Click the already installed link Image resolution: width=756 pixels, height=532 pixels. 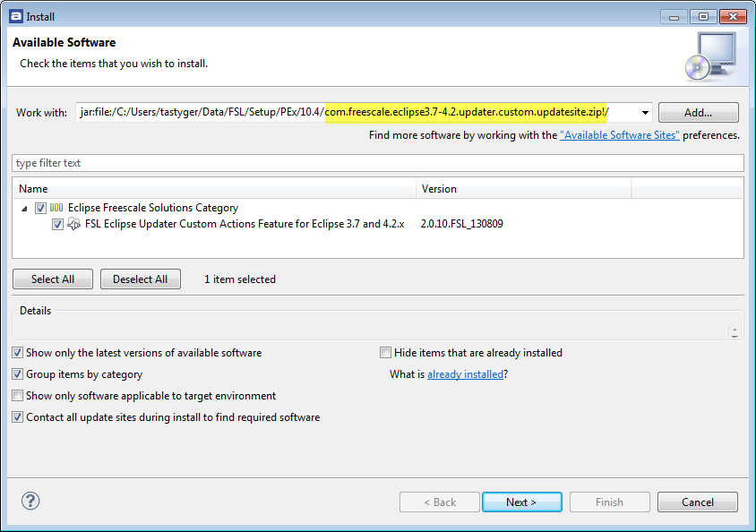[465, 374]
